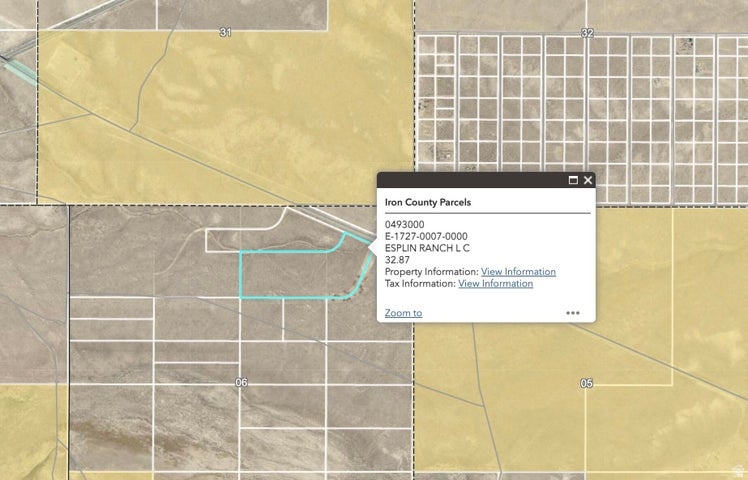
Task: Click section label 32 on the map
Action: [587, 33]
